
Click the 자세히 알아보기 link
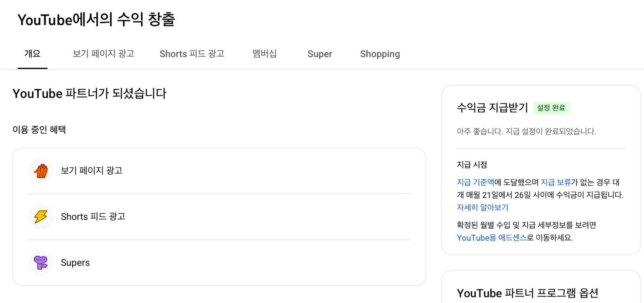tap(482, 207)
